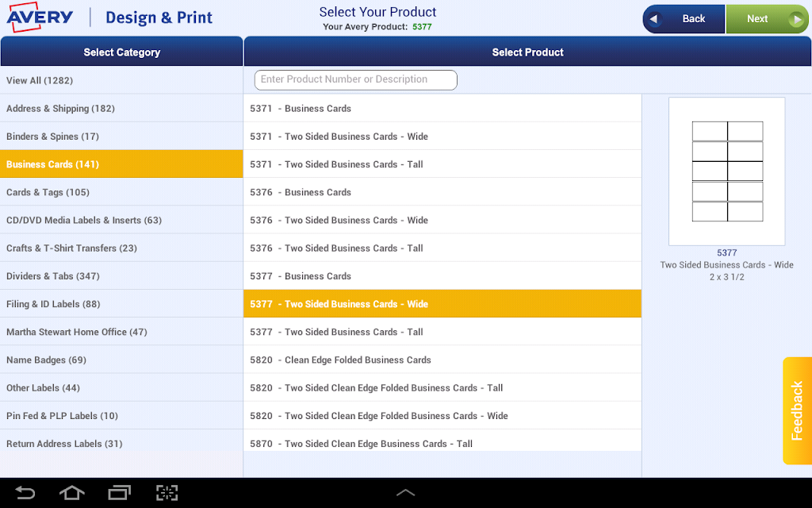Image resolution: width=812 pixels, height=508 pixels.
Task: Select product 5377 - Business Cards
Action: click(442, 276)
